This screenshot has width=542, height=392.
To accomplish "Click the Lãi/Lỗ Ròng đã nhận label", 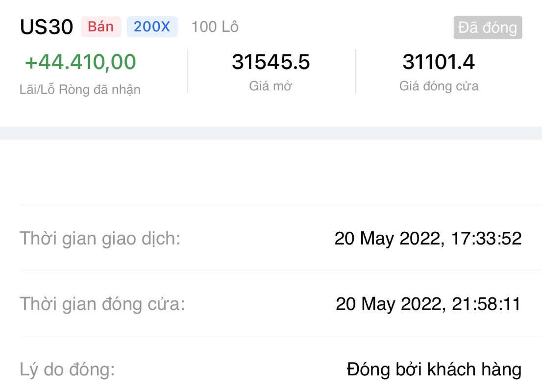I will pos(80,90).
